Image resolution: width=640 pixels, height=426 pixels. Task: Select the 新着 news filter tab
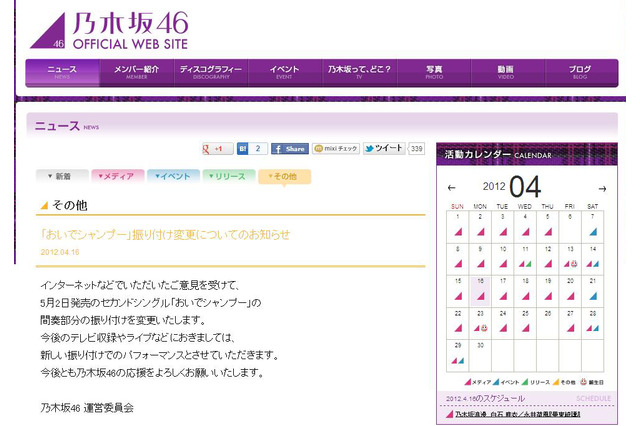tap(62, 176)
